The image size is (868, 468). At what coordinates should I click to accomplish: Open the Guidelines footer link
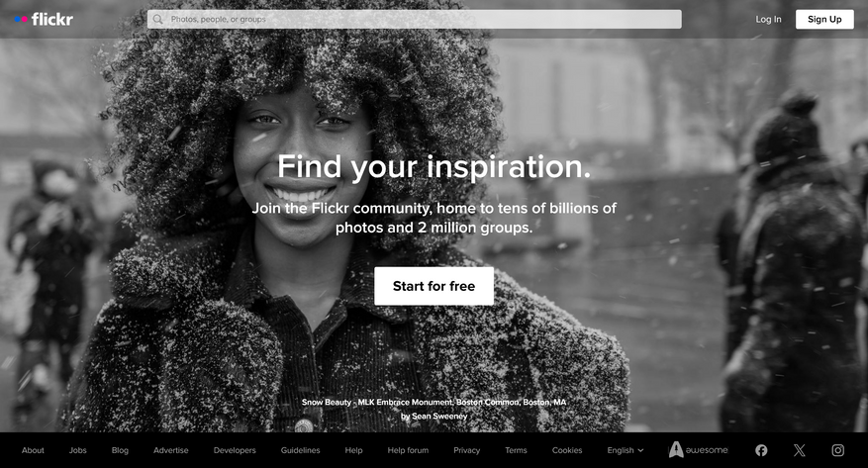click(x=300, y=450)
